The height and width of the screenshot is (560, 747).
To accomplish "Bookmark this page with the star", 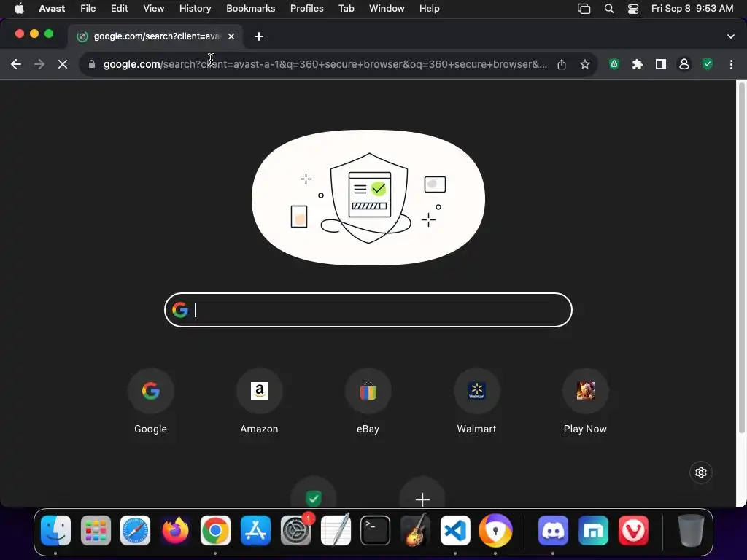I will (x=585, y=64).
